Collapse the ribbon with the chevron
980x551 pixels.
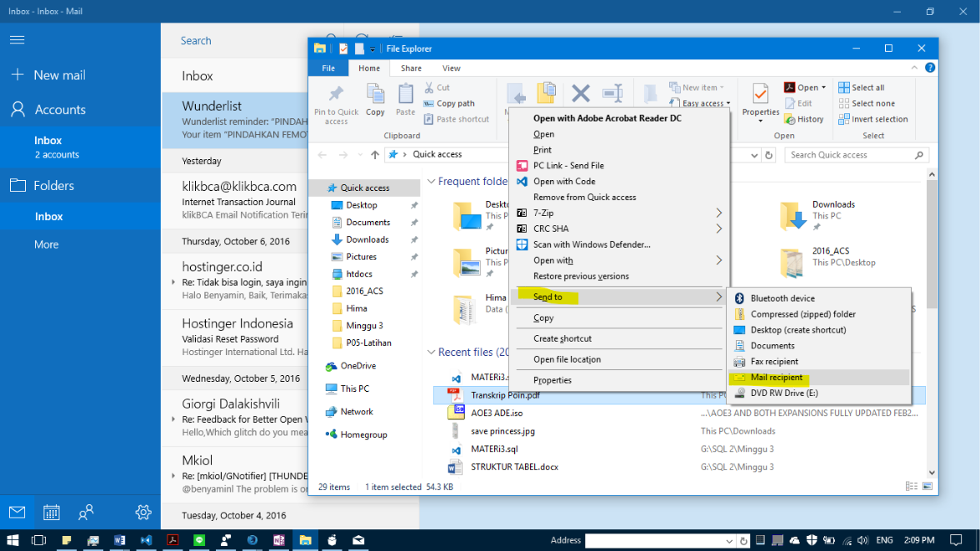[x=914, y=68]
